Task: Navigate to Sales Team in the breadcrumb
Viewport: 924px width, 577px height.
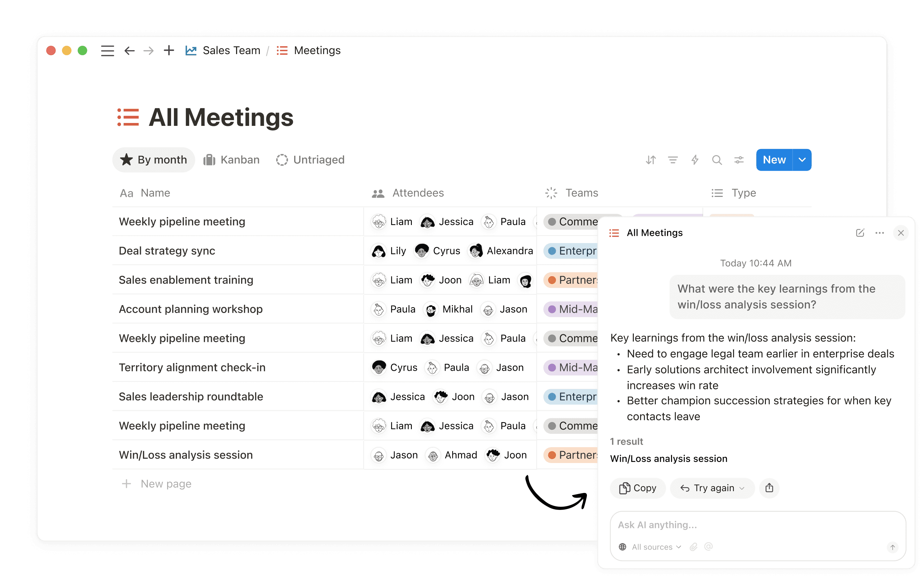Action: pyautogui.click(x=231, y=50)
